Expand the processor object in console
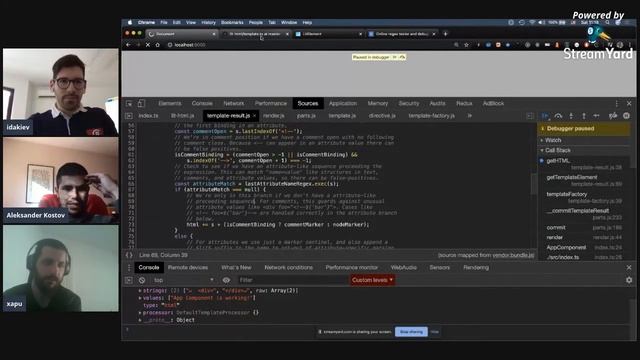Screen dimensions: 640x360 click(x=140, y=313)
